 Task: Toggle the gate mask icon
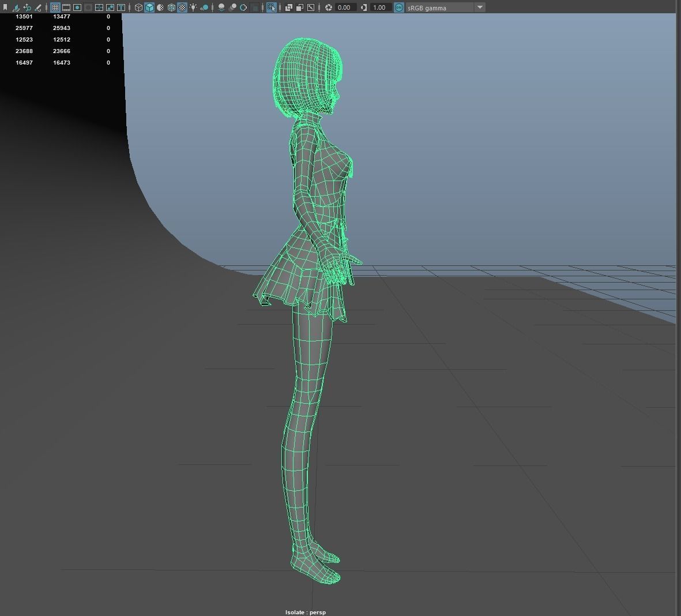click(x=88, y=7)
